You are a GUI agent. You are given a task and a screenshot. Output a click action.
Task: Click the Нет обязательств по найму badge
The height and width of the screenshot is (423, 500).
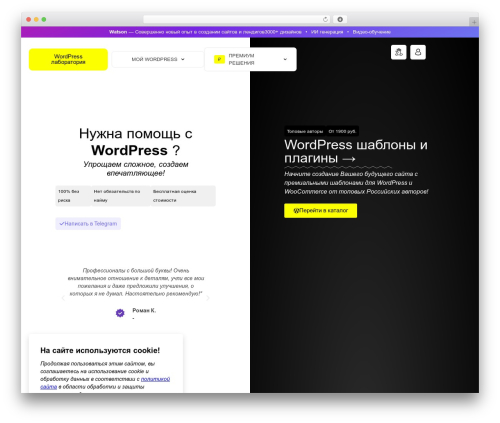point(121,196)
